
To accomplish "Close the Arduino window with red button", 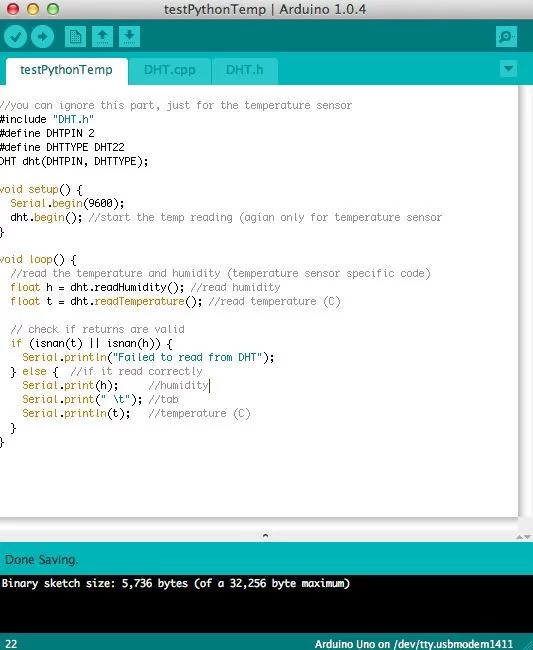I will [x=13, y=9].
